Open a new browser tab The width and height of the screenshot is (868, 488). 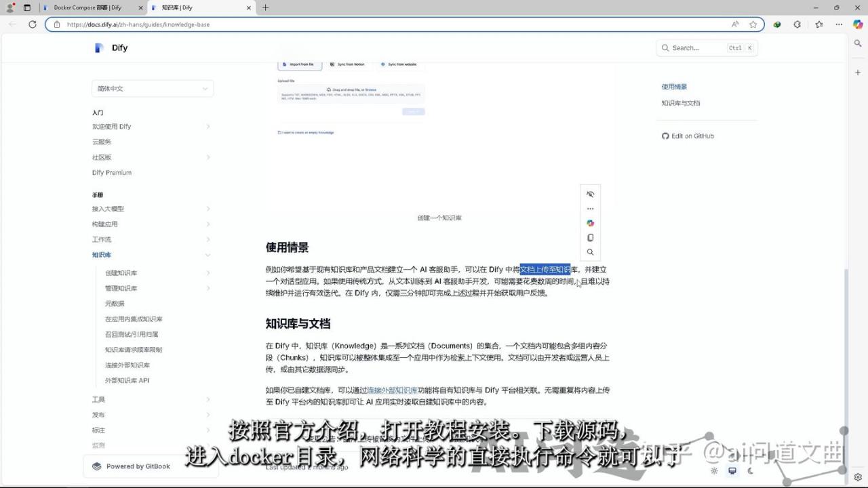pos(265,7)
